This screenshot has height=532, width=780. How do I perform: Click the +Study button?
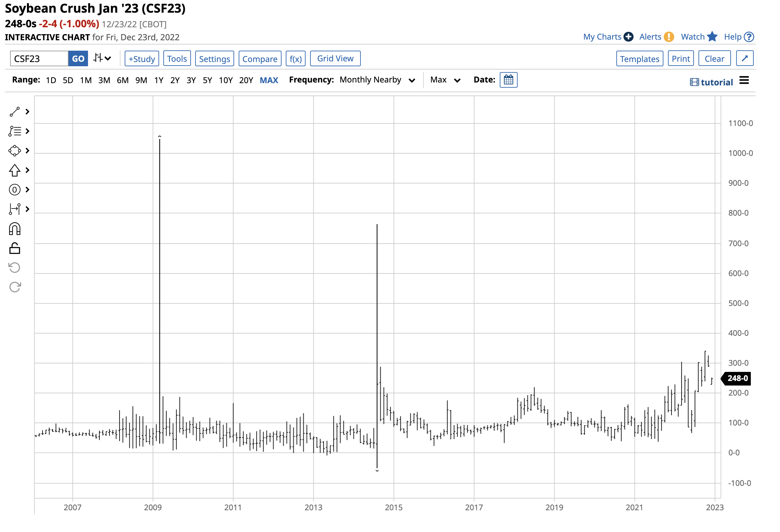pos(142,59)
